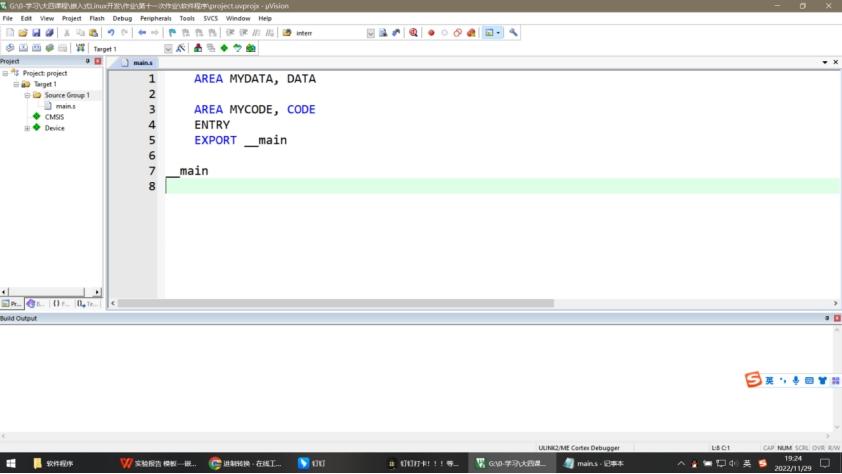
Task: Expand the Device tree node
Action: (27, 128)
